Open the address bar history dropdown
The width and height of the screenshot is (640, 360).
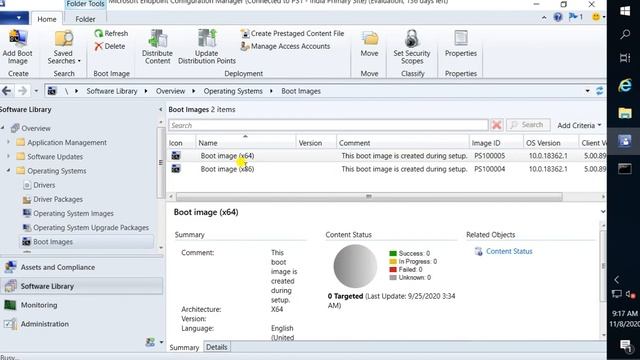point(587,91)
